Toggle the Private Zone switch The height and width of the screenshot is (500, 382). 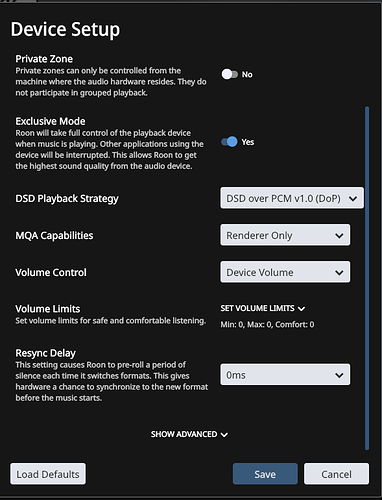coord(230,74)
